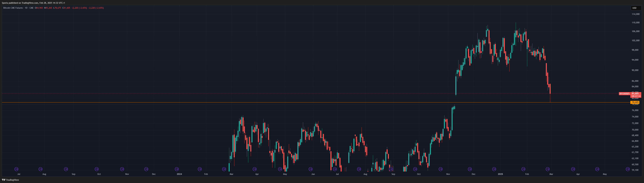Click the open value O84,965 in legend
644x183 pixels.
(39, 8)
